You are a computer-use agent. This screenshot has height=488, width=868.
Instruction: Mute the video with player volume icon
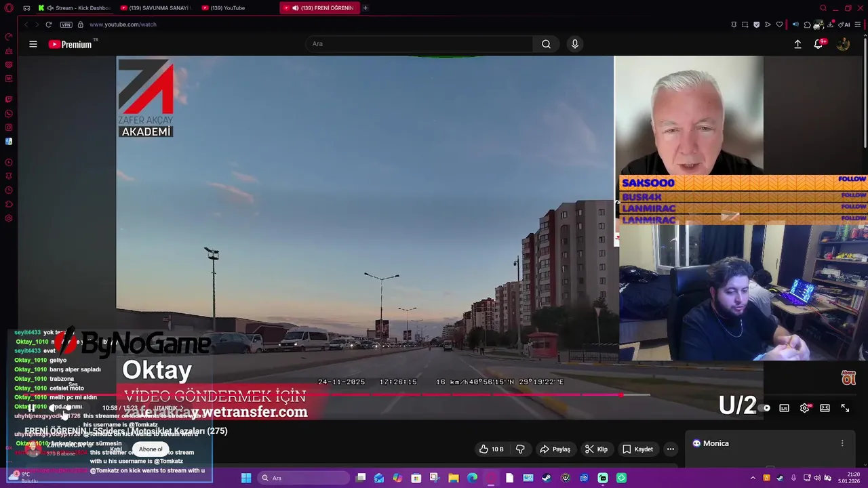point(54,408)
